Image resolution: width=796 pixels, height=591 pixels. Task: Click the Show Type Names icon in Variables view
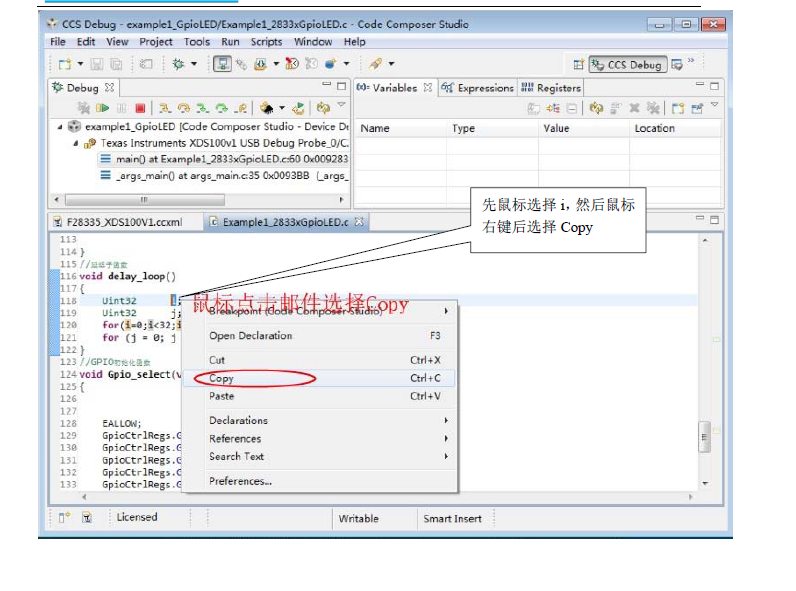[534, 108]
